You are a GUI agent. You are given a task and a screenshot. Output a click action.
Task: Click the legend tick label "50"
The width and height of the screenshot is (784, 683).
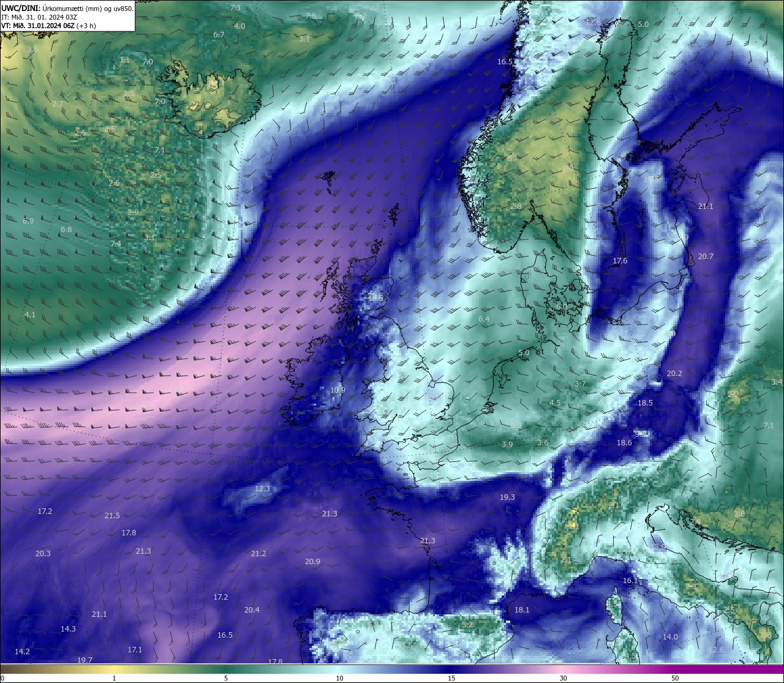(x=675, y=678)
